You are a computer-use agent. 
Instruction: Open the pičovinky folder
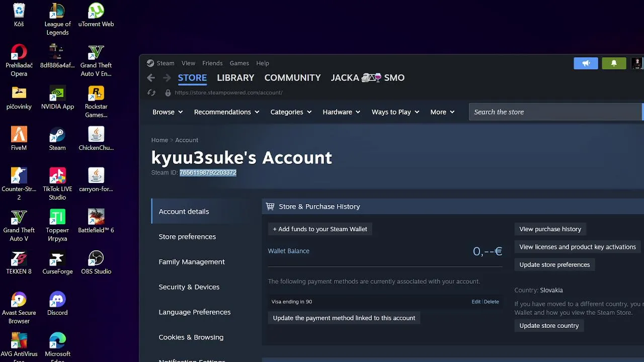(19, 98)
